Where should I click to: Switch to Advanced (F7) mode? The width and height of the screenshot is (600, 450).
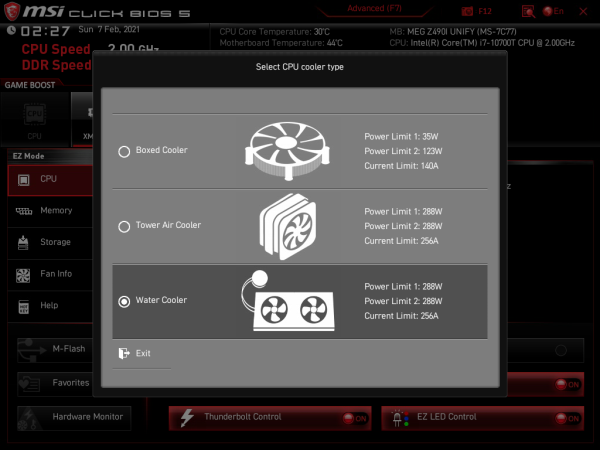pyautogui.click(x=374, y=8)
